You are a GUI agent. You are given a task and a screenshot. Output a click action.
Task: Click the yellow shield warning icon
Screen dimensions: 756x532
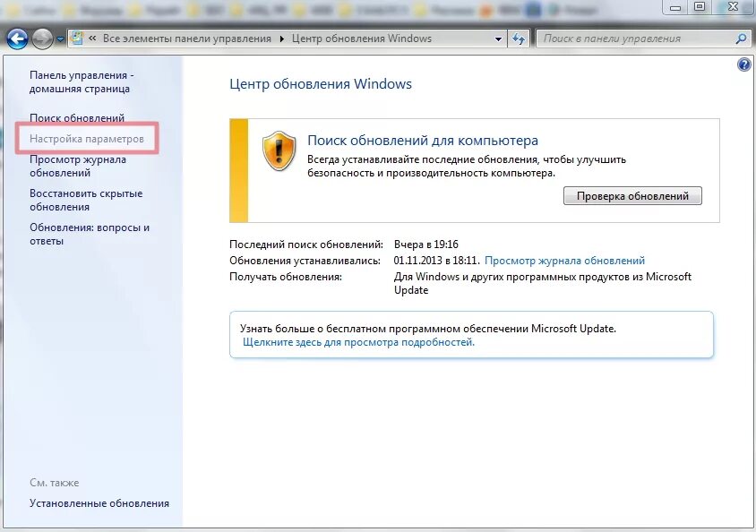click(x=279, y=150)
